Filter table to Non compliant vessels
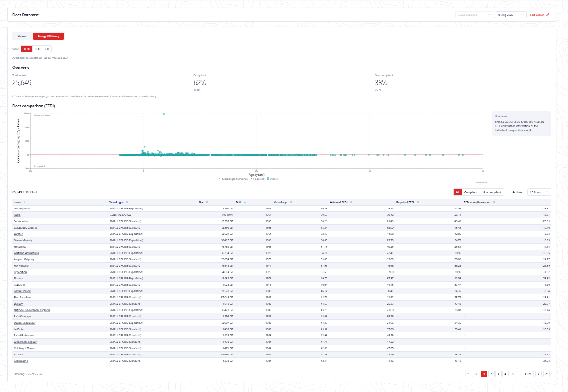This screenshot has width=568, height=392. [492, 192]
